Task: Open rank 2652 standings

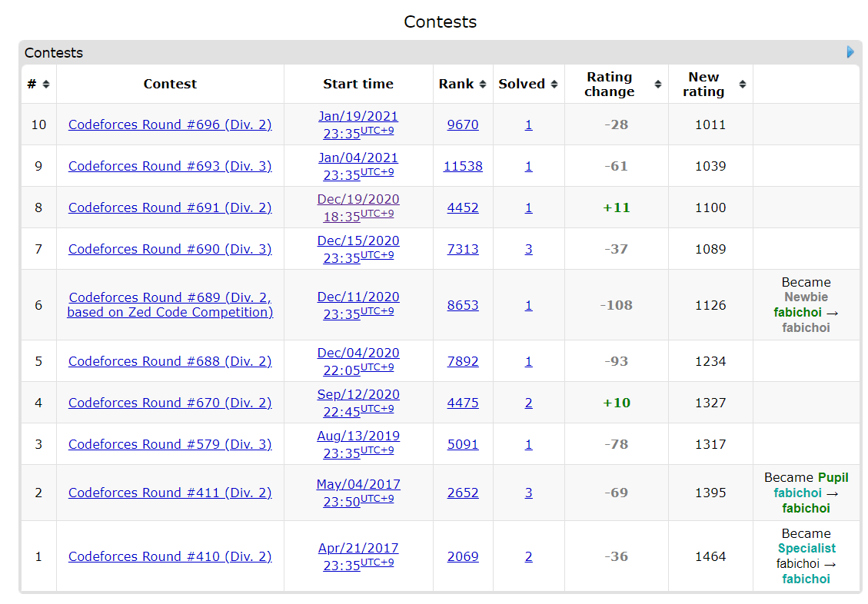Action: pos(463,493)
